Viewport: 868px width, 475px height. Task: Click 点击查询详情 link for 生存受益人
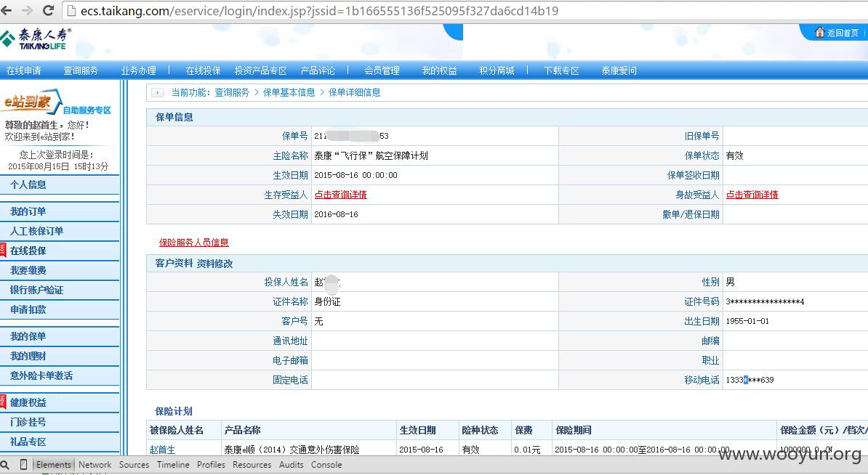(x=340, y=195)
